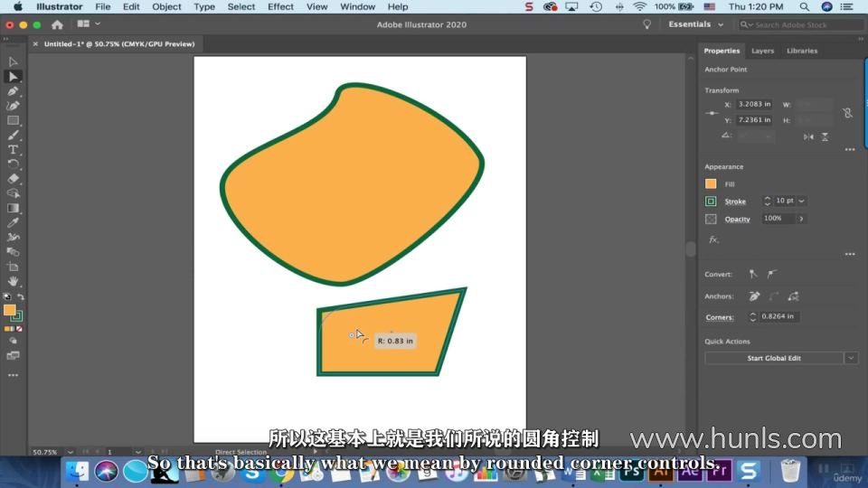Open the Object menu
The height and width of the screenshot is (488, 868).
tap(166, 6)
